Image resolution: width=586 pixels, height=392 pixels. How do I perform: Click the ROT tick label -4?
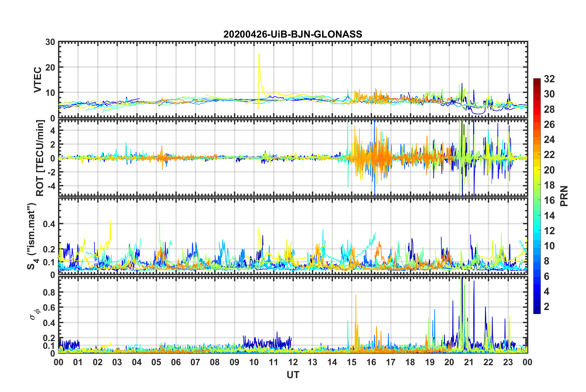coord(52,186)
